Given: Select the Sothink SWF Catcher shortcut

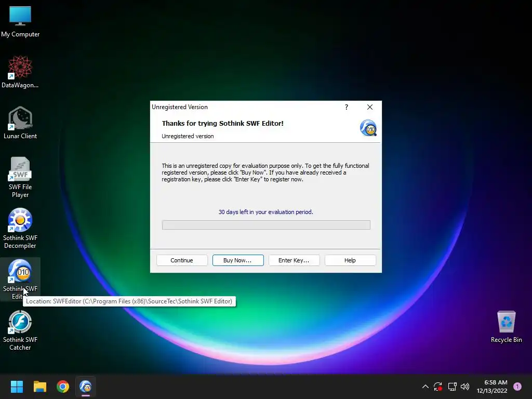Looking at the screenshot, I should pyautogui.click(x=20, y=330).
